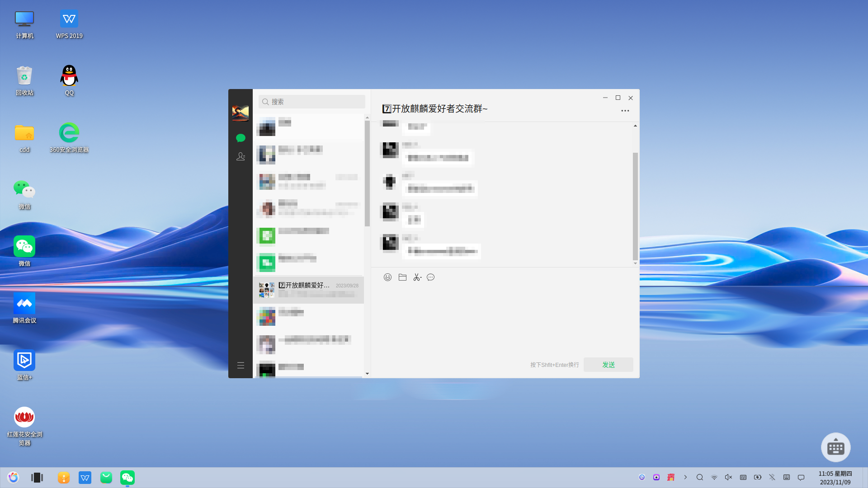Open chat info via three-dots button
The image size is (868, 488).
click(625, 111)
